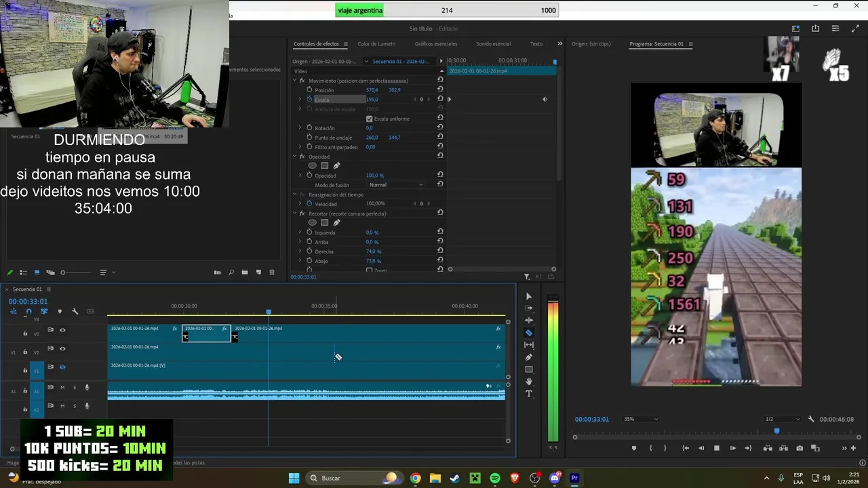Select the Pen tool in timeline toolbar
Image resolution: width=868 pixels, height=488 pixels.
(529, 357)
